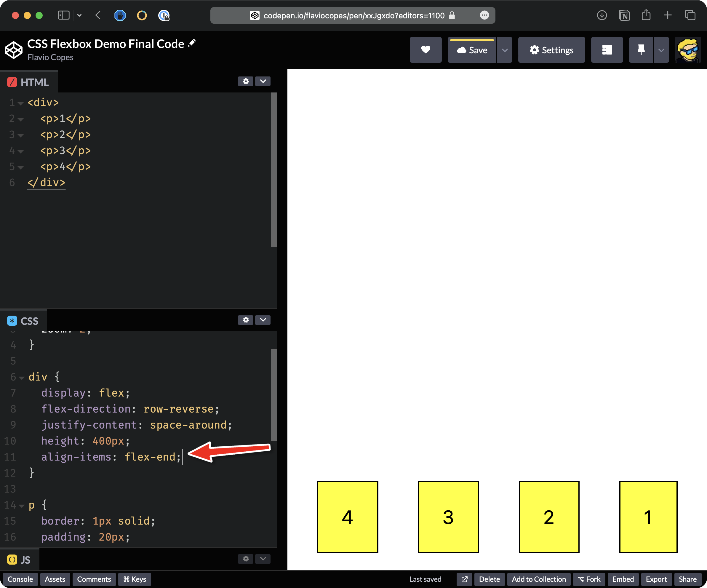Open the Assets tab in the footer
This screenshot has height=588, width=707.
coord(55,579)
